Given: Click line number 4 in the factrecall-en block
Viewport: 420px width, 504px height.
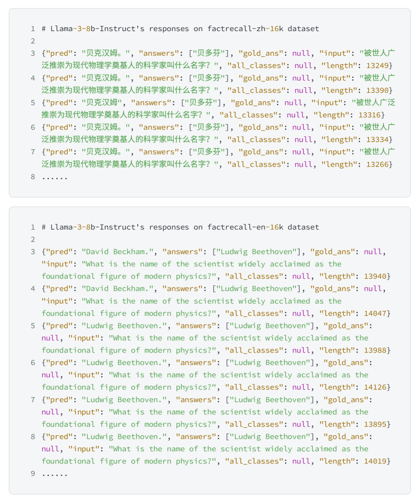Looking at the screenshot, I should coord(33,289).
